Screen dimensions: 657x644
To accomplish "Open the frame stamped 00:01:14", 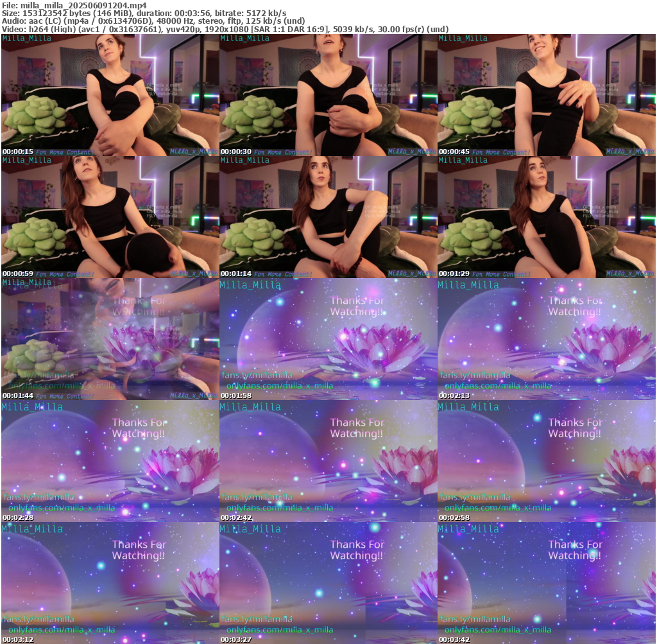I will [328, 217].
